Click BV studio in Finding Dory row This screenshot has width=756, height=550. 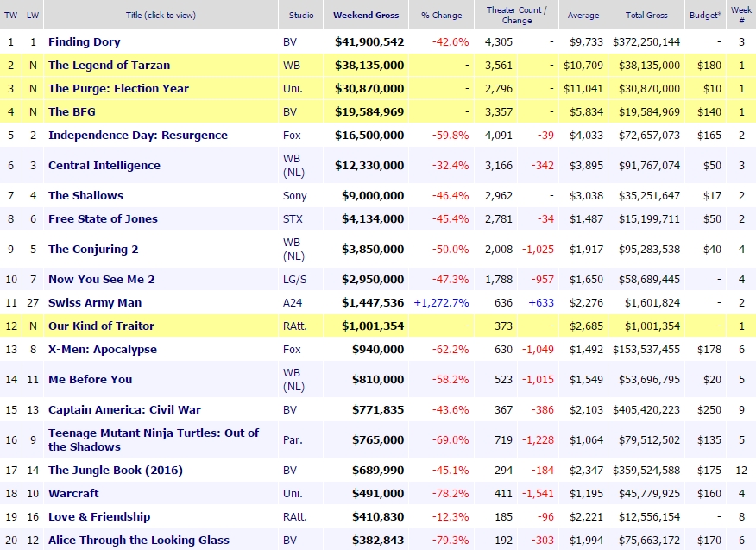[x=290, y=42]
